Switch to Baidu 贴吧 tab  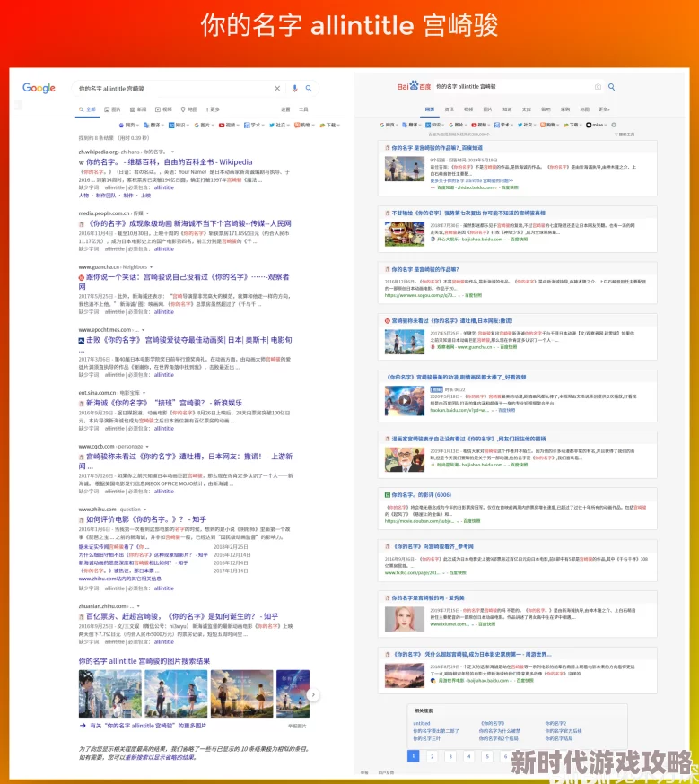click(546, 109)
